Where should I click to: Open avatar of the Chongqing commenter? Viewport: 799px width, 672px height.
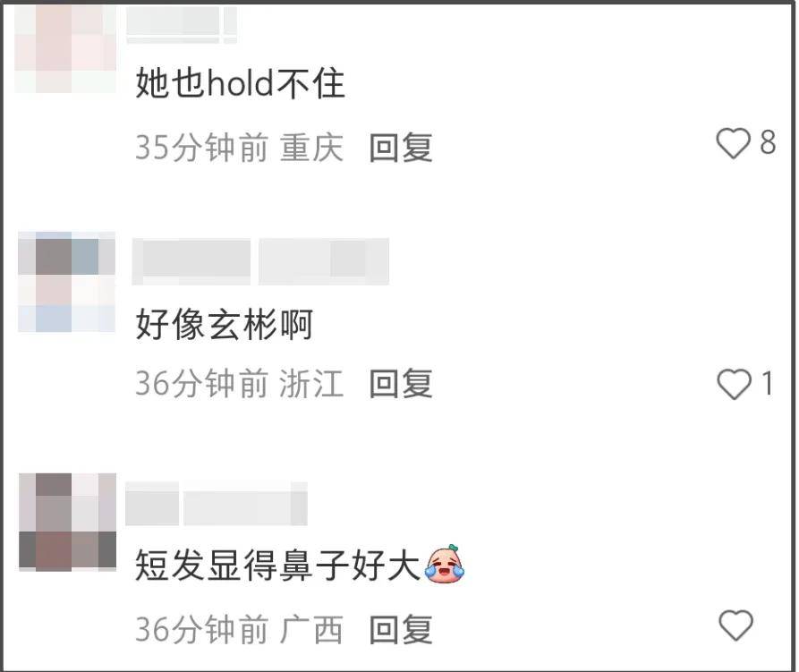click(x=65, y=49)
